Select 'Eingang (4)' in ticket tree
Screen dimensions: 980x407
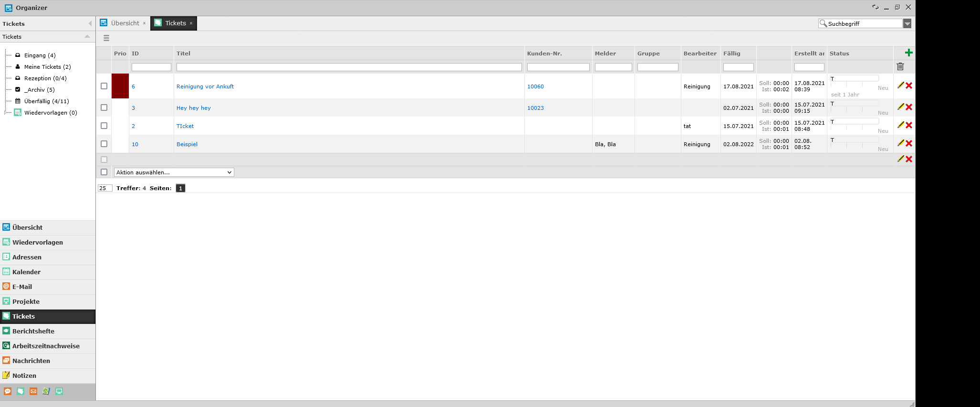click(40, 55)
